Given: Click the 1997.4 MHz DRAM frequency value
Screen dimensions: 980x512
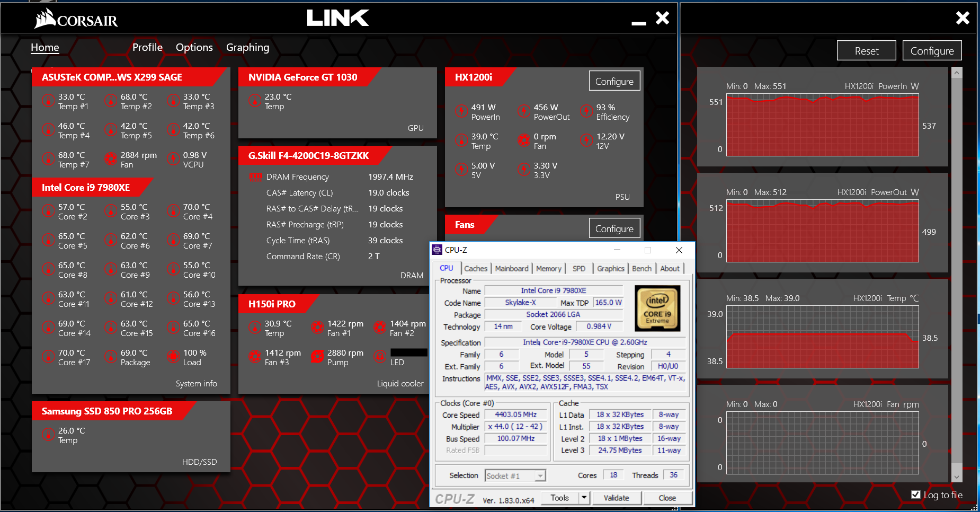Looking at the screenshot, I should 390,177.
